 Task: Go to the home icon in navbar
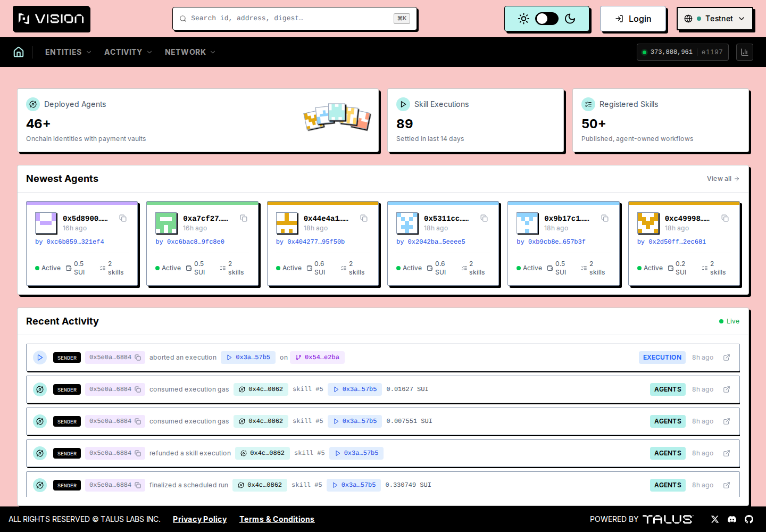point(19,52)
